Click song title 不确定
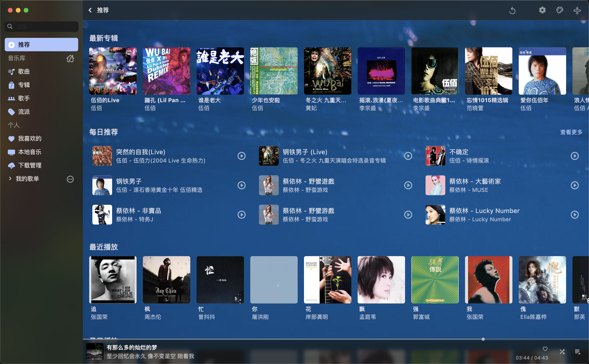Image resolution: width=589 pixels, height=364 pixels. 459,152
